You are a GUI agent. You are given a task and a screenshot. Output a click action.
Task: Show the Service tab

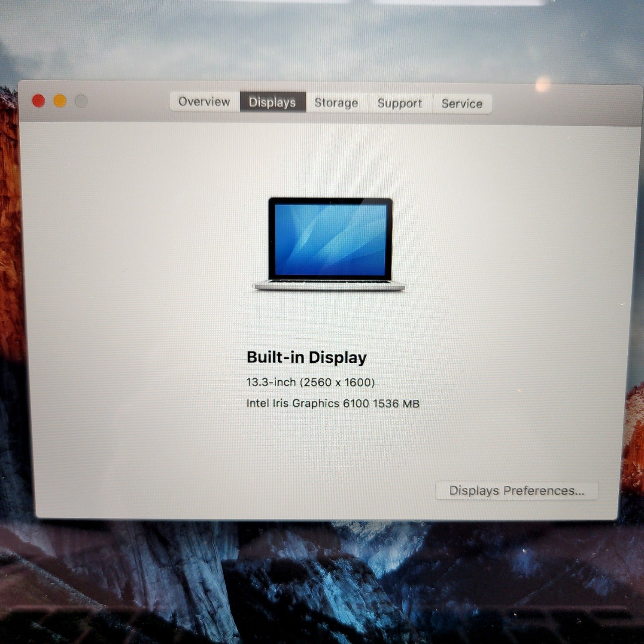[x=462, y=104]
